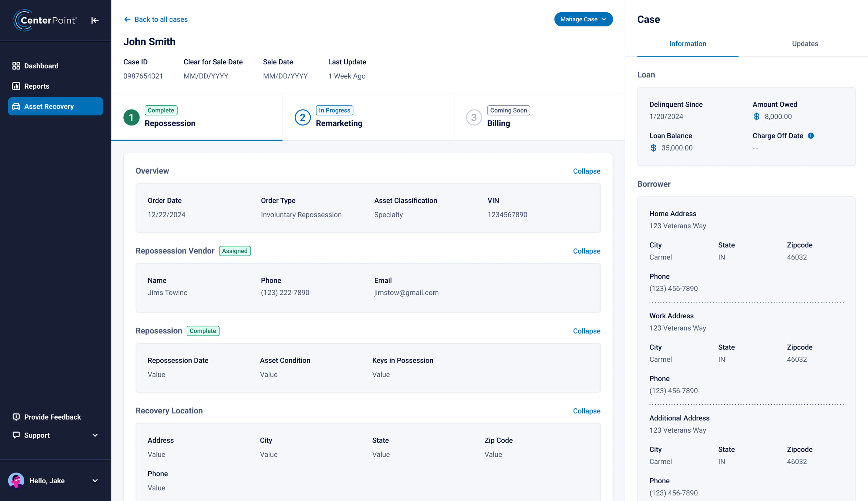
Task: Click the vendor phone (123) 222-7890
Action: coord(285,293)
